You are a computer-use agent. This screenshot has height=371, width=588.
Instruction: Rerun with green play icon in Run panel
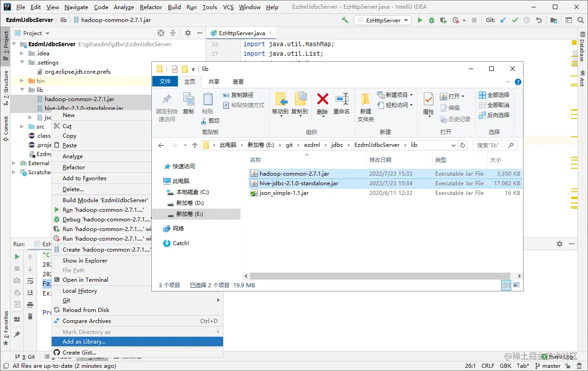point(17,257)
